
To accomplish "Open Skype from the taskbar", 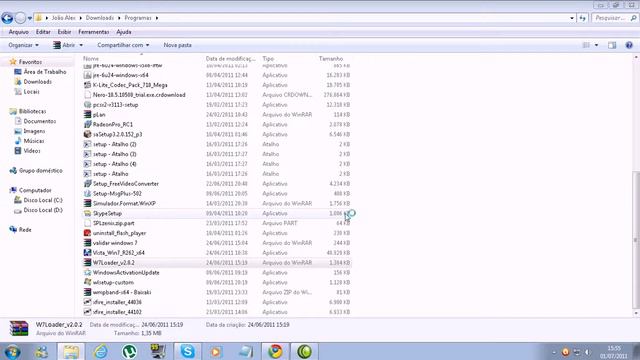I will tap(187, 351).
